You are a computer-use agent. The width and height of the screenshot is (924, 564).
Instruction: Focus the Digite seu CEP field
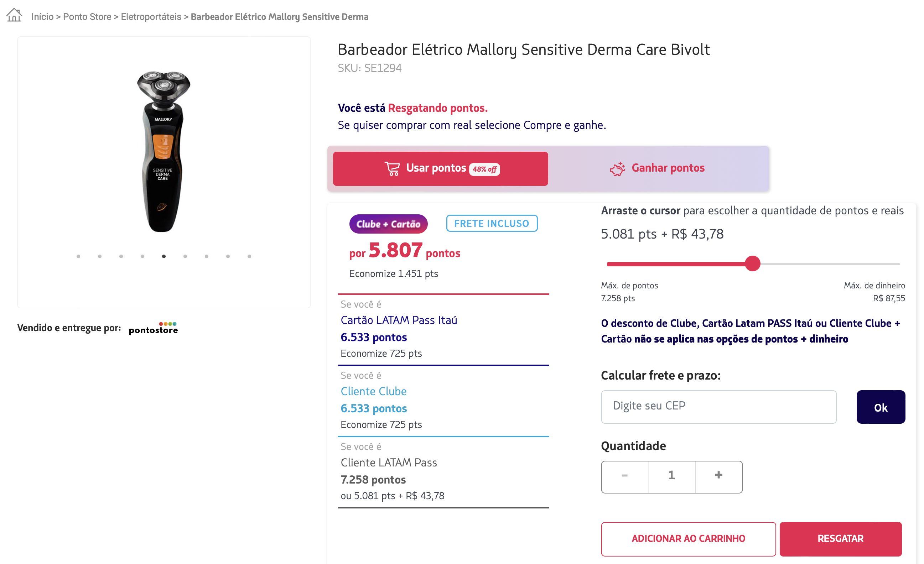tap(718, 407)
